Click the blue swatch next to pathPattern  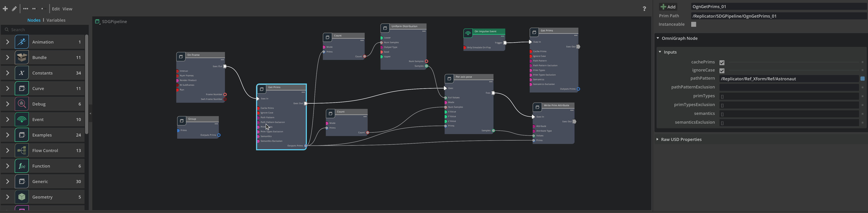862,79
